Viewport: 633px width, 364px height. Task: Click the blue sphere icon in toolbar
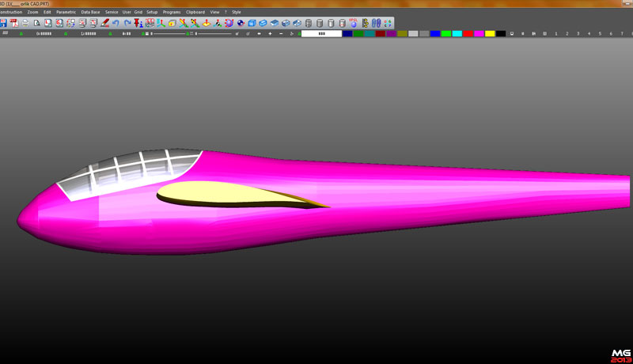pos(354,24)
